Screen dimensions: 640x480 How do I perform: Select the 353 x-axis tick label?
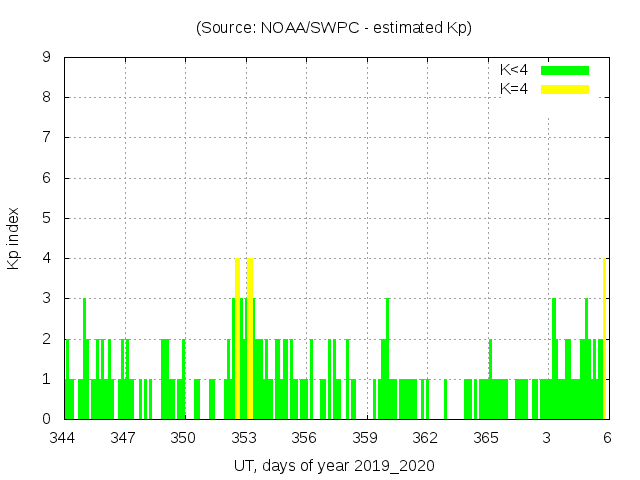244,438
